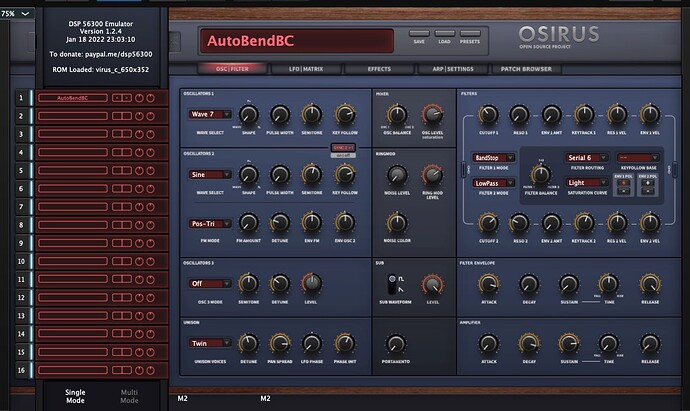Image resolution: width=690 pixels, height=411 pixels.
Task: Click the SAVE preset button
Action: coord(419,34)
